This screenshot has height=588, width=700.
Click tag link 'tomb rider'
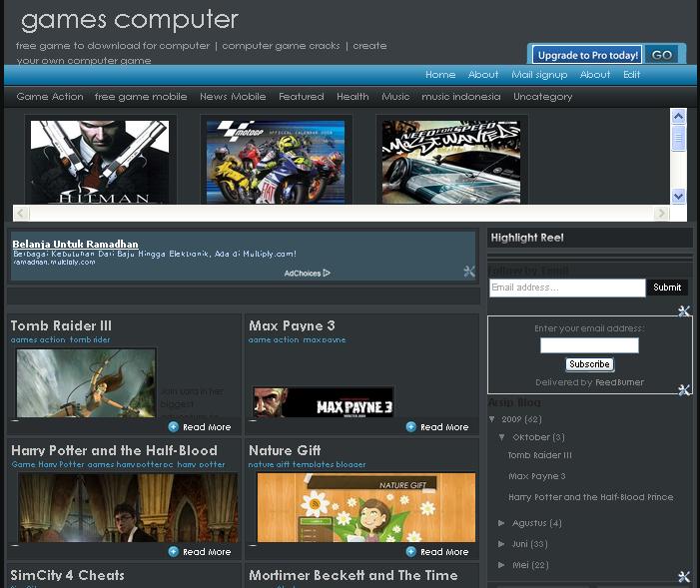(90, 339)
